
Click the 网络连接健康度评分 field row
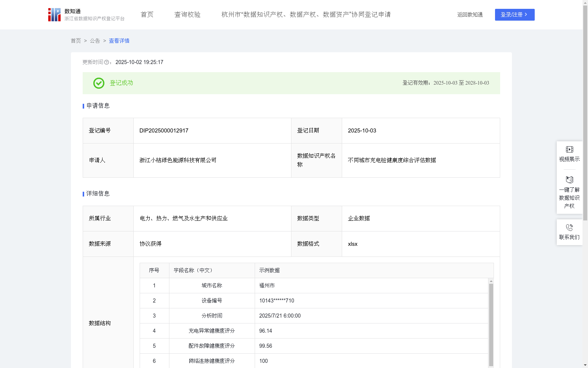pyautogui.click(x=314, y=361)
